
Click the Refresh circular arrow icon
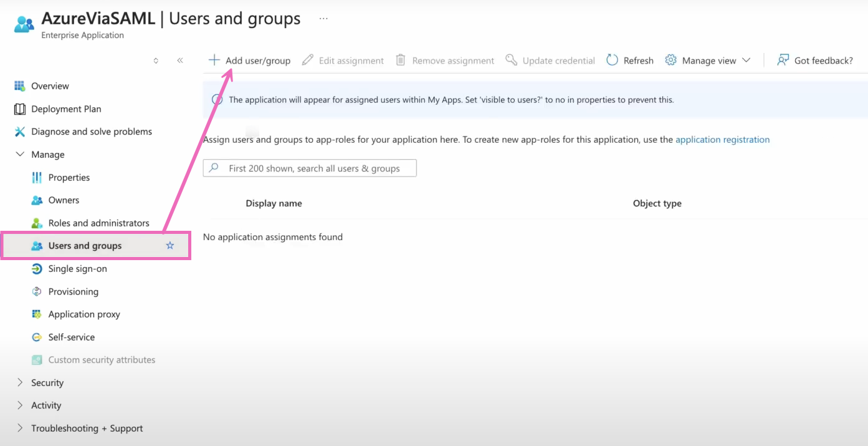[612, 60]
